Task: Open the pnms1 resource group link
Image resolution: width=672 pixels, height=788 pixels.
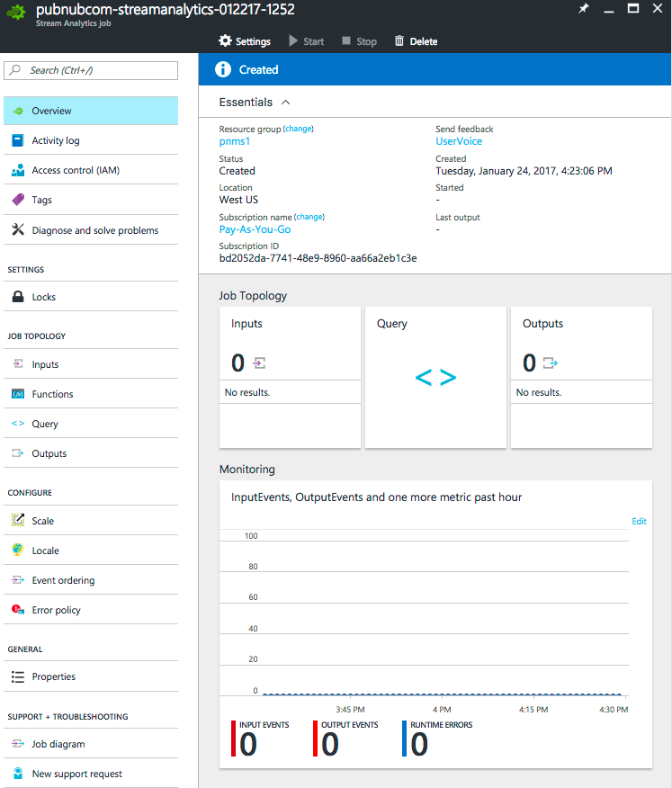Action: (234, 141)
